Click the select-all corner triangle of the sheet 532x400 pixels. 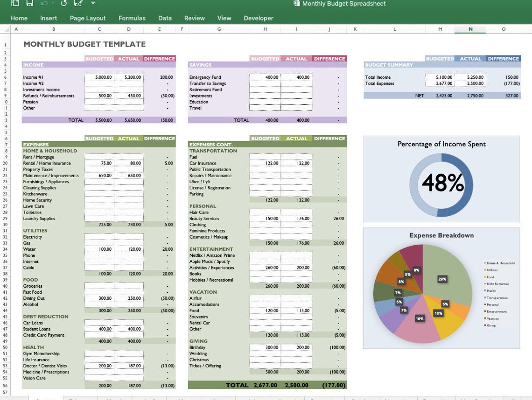(x=7, y=29)
